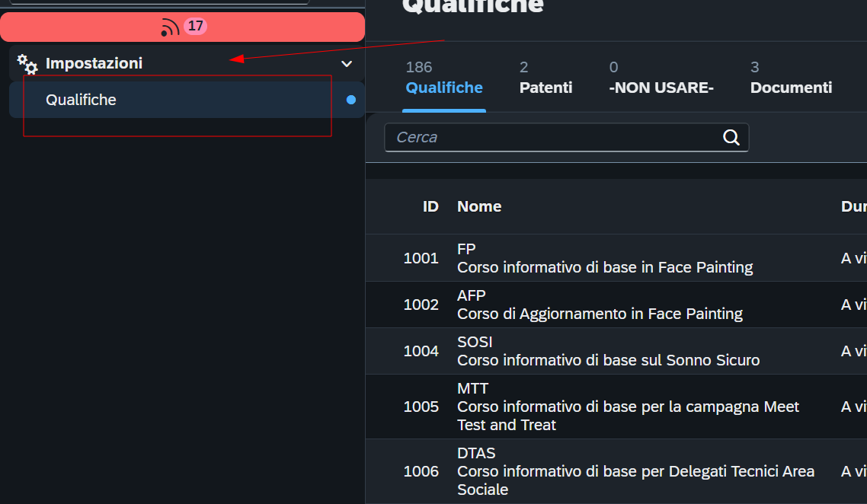Click the pink 17 notification badge

[x=195, y=26]
